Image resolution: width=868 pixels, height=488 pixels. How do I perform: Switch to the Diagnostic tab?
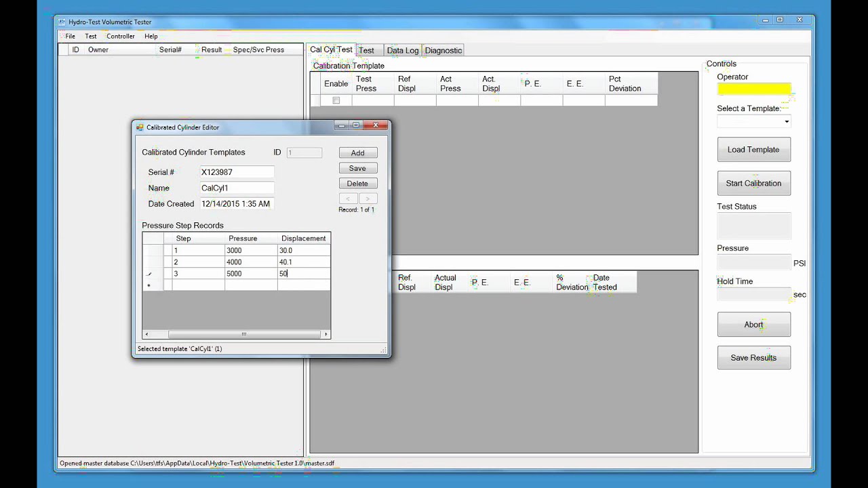(443, 50)
